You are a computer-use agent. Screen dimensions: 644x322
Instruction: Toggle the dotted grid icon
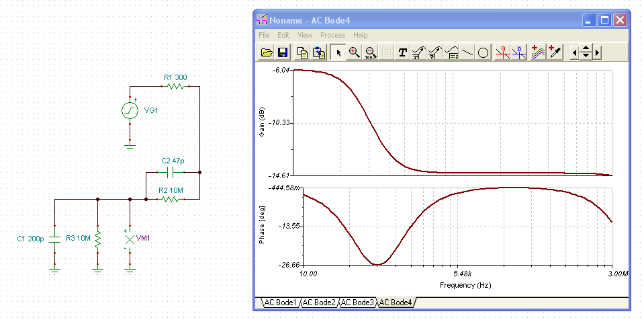pyautogui.click(x=387, y=52)
